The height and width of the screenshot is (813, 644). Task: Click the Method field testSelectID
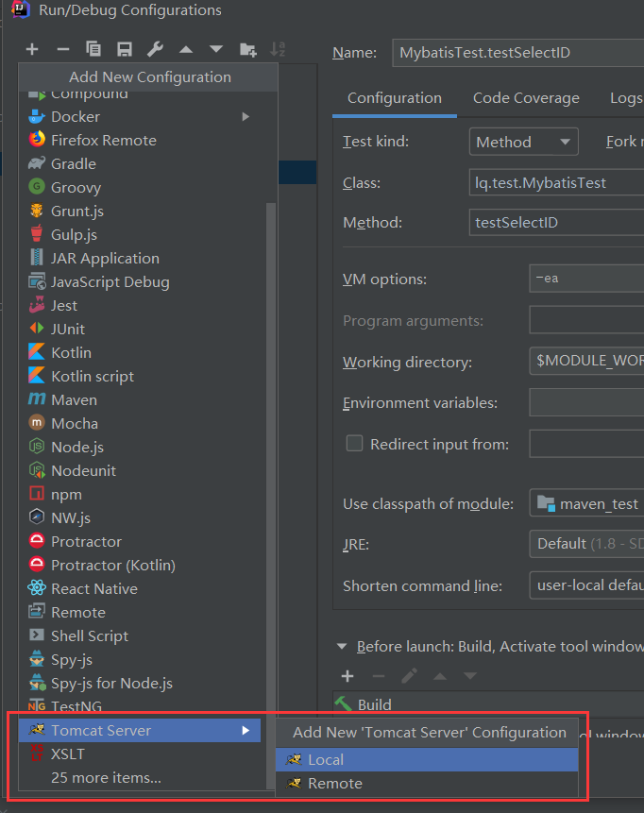556,223
